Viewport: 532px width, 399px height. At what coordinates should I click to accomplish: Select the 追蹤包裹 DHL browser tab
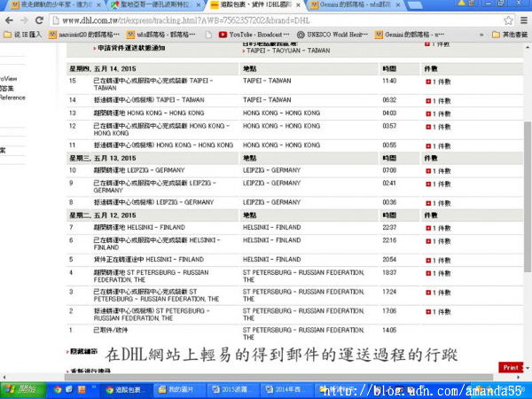pos(254,5)
